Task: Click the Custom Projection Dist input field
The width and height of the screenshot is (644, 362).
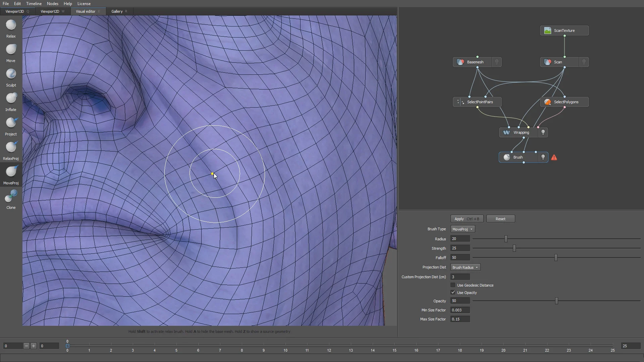Action: [459, 277]
